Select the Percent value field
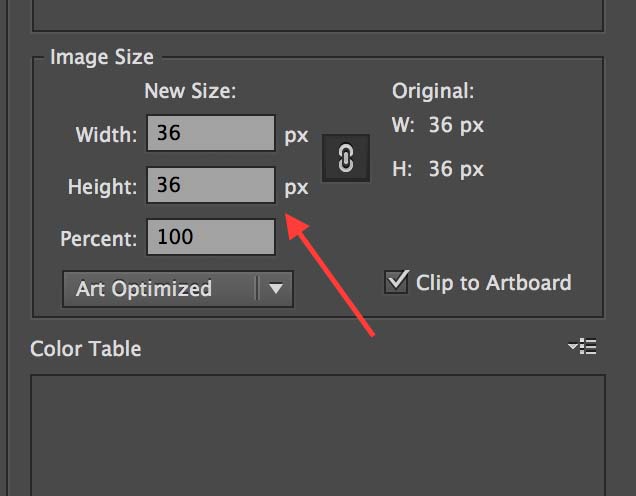Viewport: 636px width, 496px height. (211, 238)
